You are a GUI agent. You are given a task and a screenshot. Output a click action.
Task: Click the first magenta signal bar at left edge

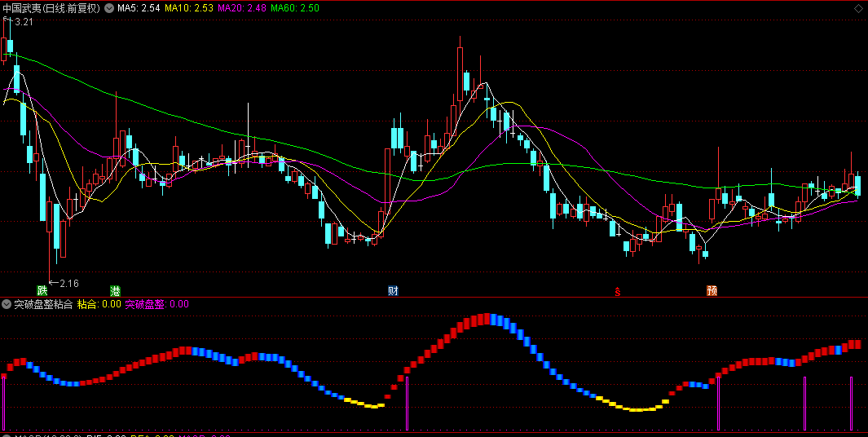(3, 404)
